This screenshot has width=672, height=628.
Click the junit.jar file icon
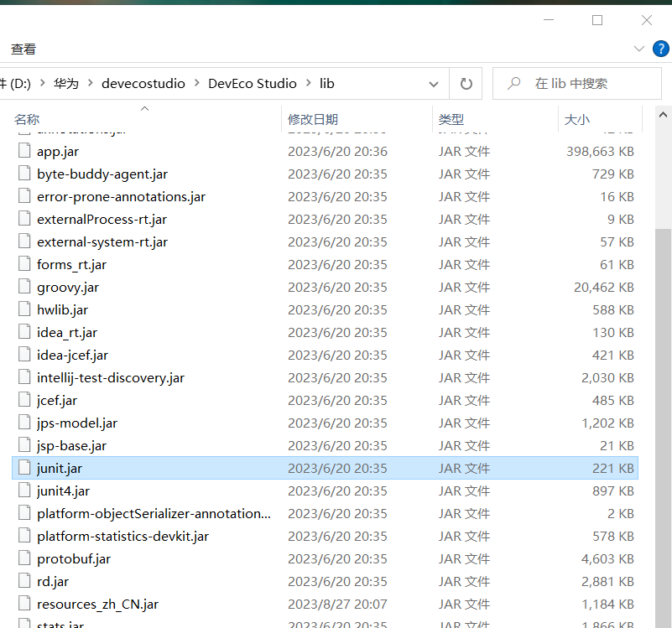(24, 468)
